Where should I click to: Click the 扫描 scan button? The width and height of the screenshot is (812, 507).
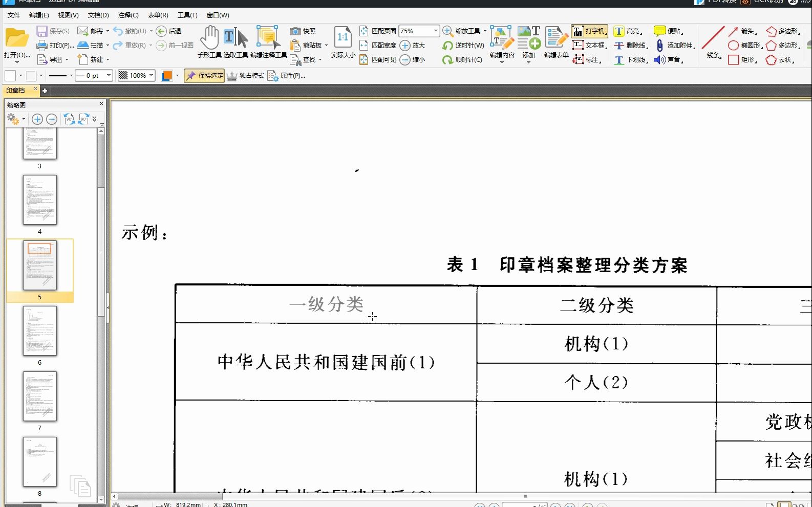tap(90, 46)
